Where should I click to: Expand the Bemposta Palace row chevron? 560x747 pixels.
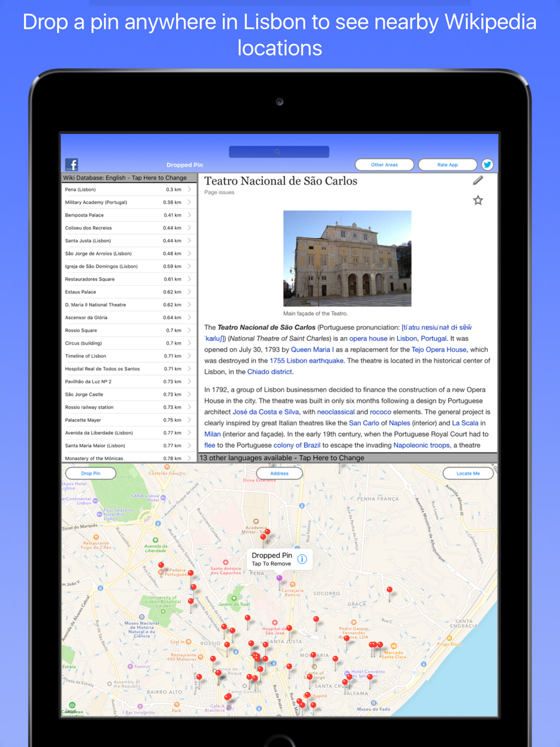[x=189, y=215]
